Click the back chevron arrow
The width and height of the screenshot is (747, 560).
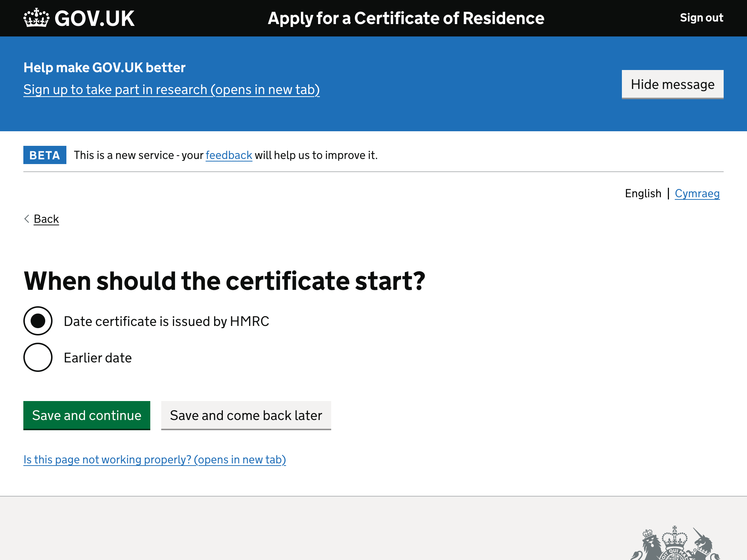pos(27,219)
